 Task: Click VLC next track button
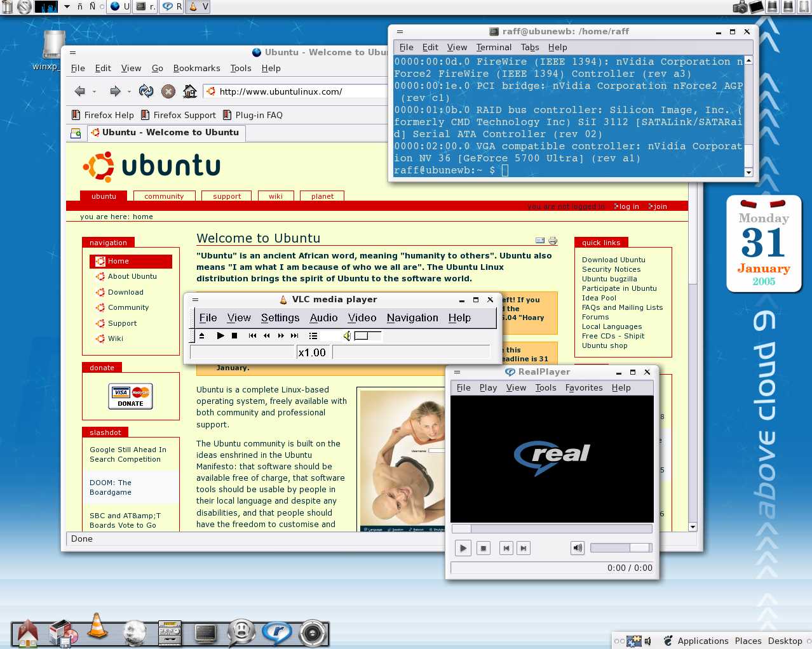click(x=295, y=336)
